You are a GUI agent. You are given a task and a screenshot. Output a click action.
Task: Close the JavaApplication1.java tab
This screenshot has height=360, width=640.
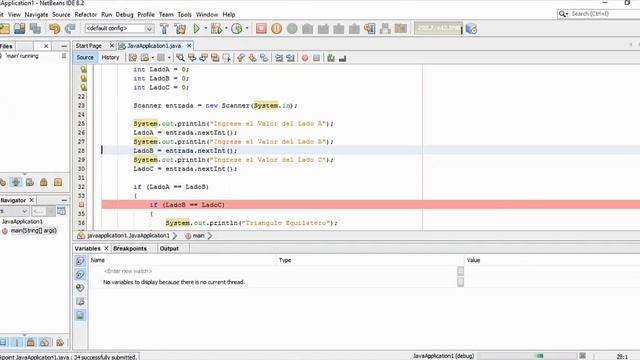[x=189, y=45]
